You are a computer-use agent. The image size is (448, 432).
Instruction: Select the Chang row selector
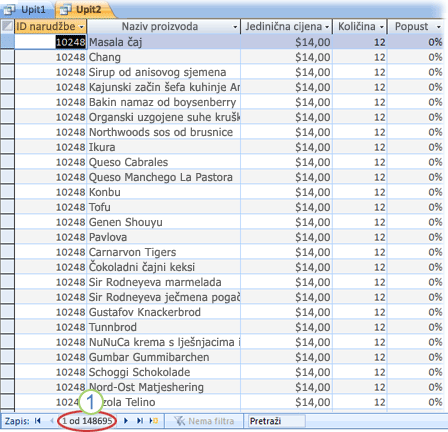(7, 57)
